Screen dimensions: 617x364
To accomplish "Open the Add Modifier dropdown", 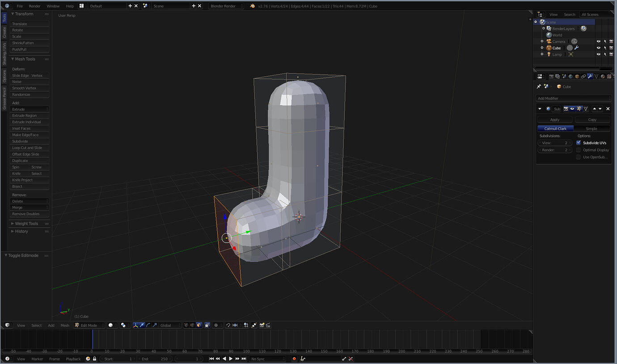I will coord(574,98).
